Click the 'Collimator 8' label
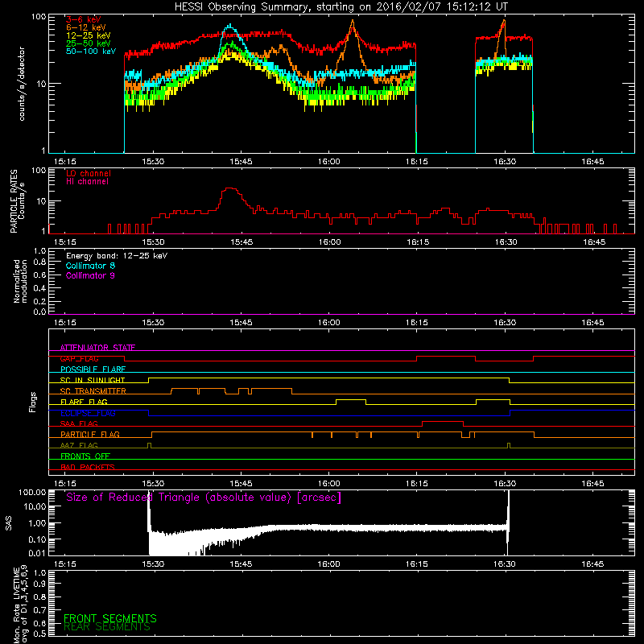Image resolution: width=644 pixels, height=644 pixels. click(90, 266)
